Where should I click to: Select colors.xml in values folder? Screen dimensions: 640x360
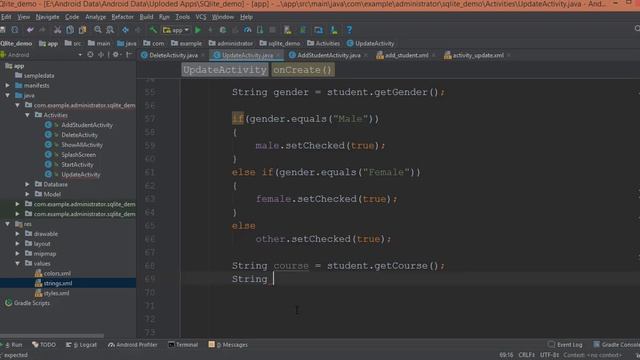pyautogui.click(x=57, y=273)
